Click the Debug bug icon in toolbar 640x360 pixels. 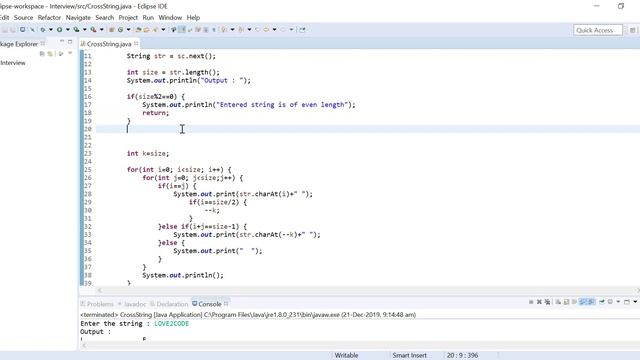[x=42, y=30]
